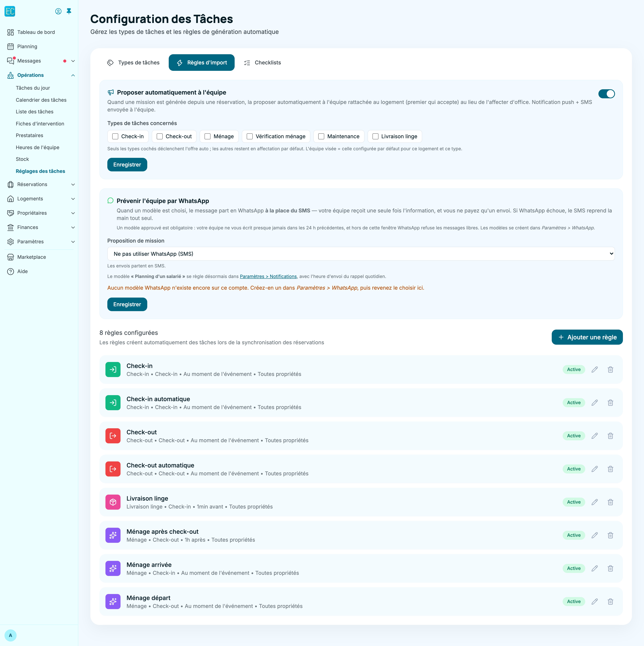Delete the Ménage départ rule

(x=610, y=601)
